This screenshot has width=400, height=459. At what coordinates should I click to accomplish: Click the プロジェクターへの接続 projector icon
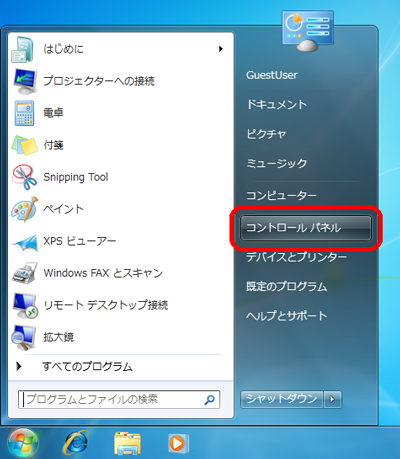(x=25, y=81)
